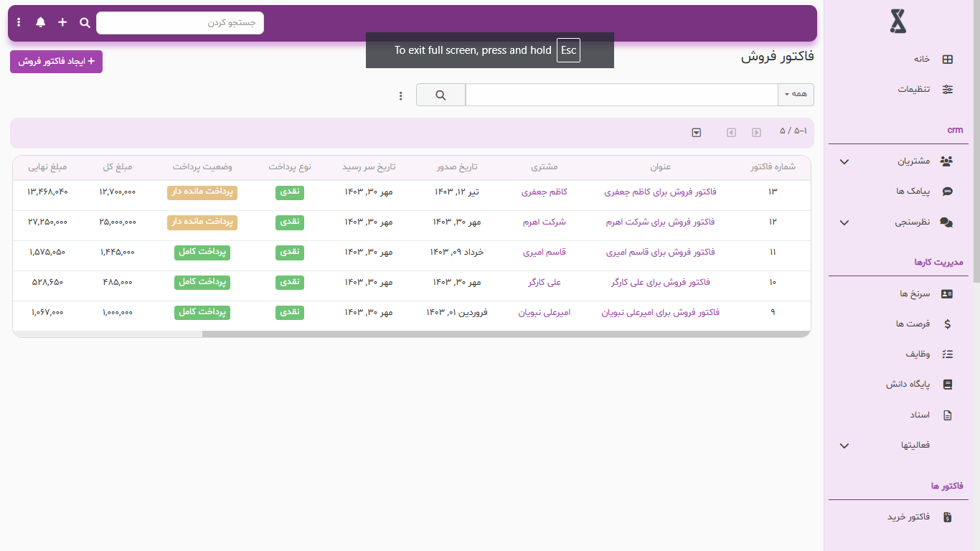Open the dropdown arrow in the pagination bar
This screenshot has width=980, height=551.
tap(696, 133)
